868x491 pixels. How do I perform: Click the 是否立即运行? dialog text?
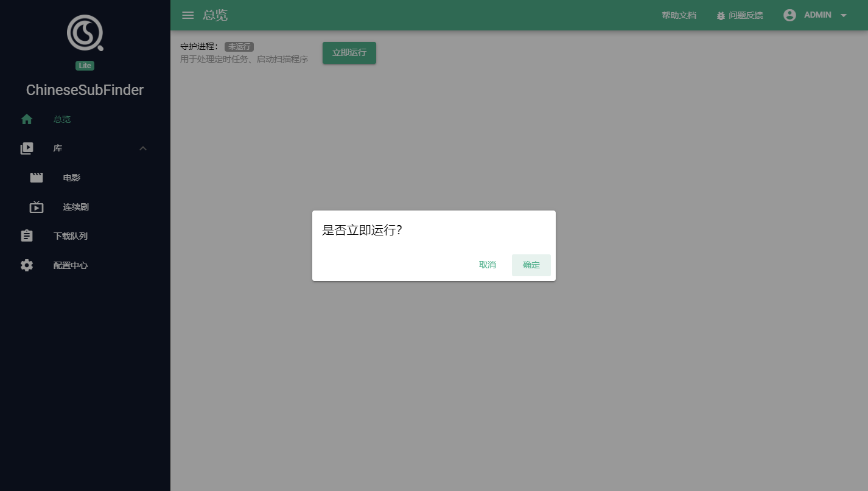click(x=362, y=231)
